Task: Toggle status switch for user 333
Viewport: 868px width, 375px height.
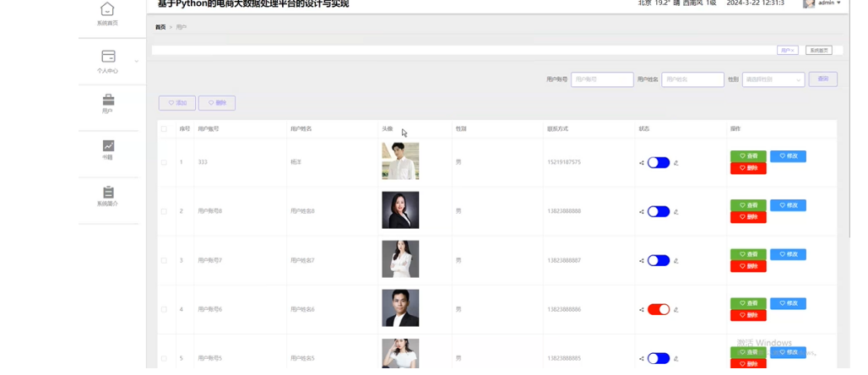Action: (x=659, y=162)
